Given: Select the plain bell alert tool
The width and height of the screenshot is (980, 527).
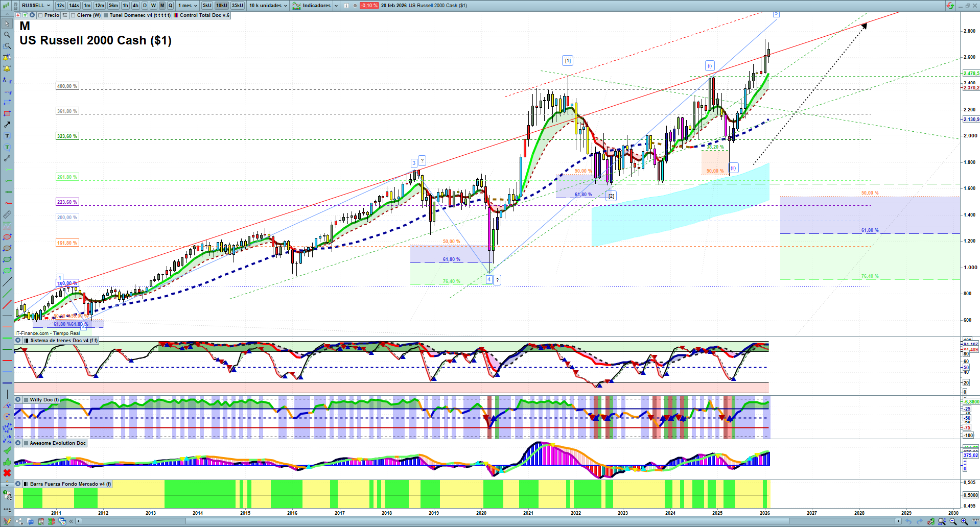Looking at the screenshot, I should (x=7, y=68).
